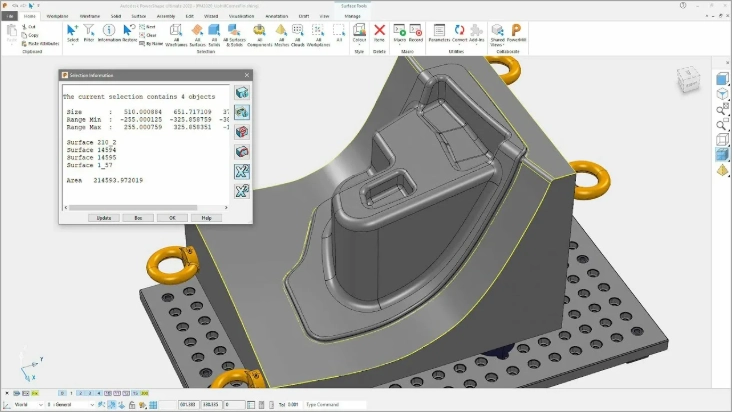Click first icon in Selection Information dialog
This screenshot has width=732, height=412.
[242, 92]
